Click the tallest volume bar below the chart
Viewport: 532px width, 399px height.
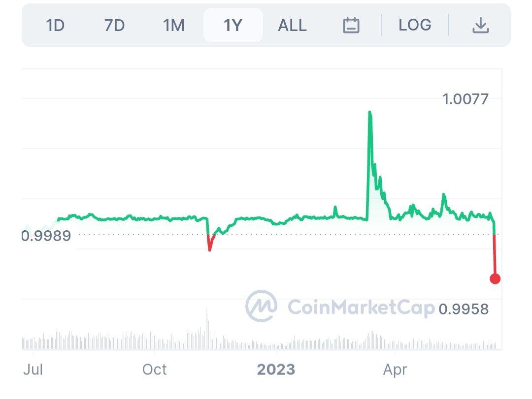[x=206, y=327]
